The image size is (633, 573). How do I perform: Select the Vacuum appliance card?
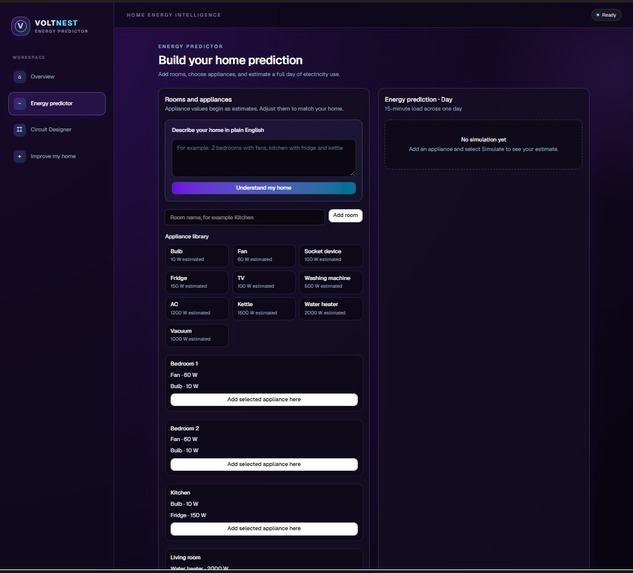[x=197, y=335]
